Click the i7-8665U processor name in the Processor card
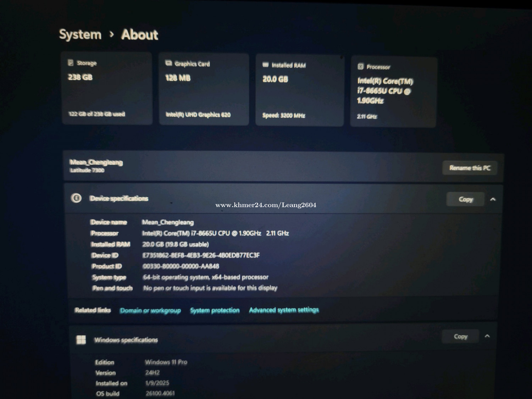Screen dimensions: 532x399 pyautogui.click(x=385, y=91)
